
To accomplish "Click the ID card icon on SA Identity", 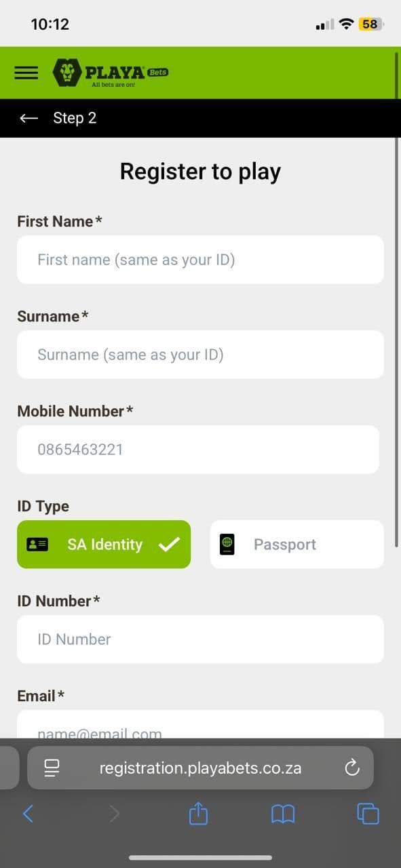I will pyautogui.click(x=39, y=544).
